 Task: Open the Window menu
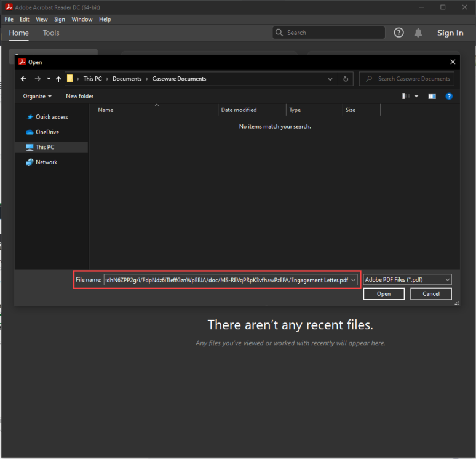(82, 19)
